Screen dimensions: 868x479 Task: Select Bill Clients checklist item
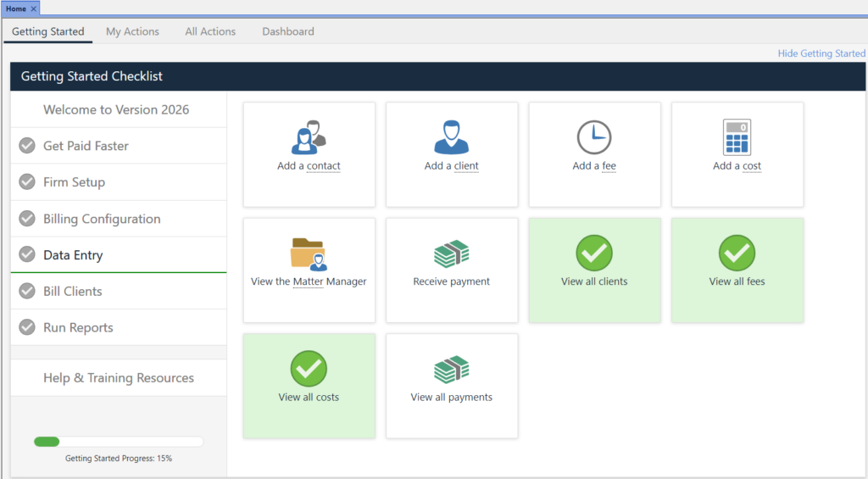pyautogui.click(x=119, y=292)
